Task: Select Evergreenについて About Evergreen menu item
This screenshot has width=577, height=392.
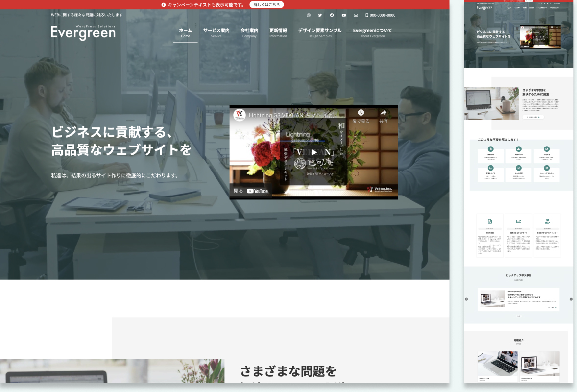Action: coord(372,33)
